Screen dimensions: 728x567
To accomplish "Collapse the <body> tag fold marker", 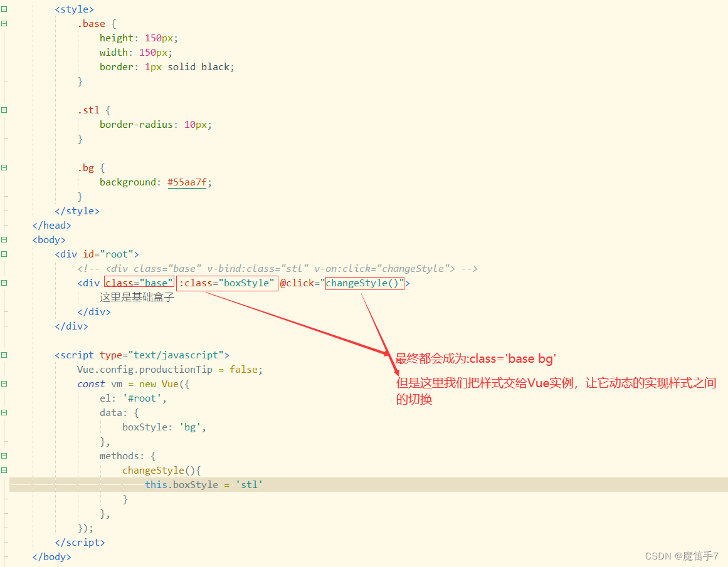I will (4, 240).
